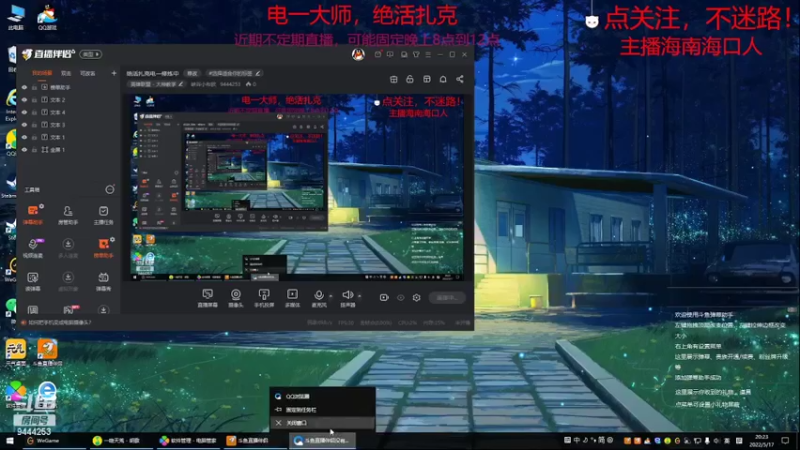This screenshot has height=450, width=800.
Task: Toggle the preview eye icon near settings
Action: (401, 297)
